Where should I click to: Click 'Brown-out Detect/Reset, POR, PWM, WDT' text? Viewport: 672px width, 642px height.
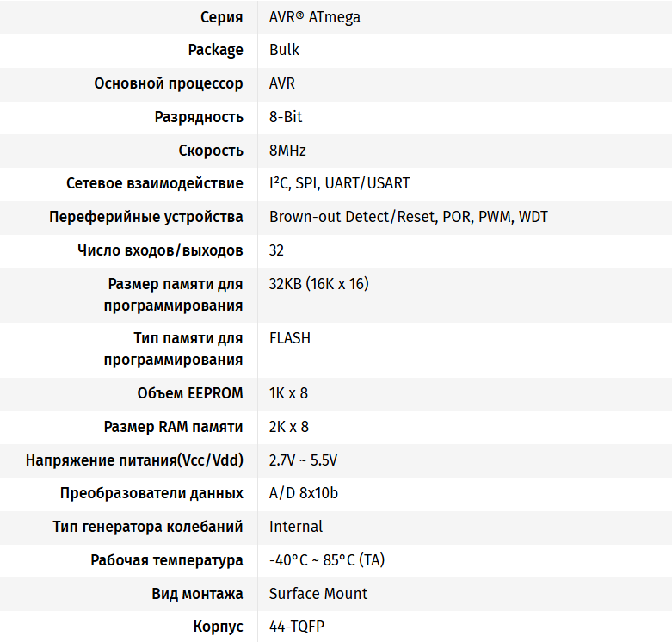pyautogui.click(x=408, y=217)
